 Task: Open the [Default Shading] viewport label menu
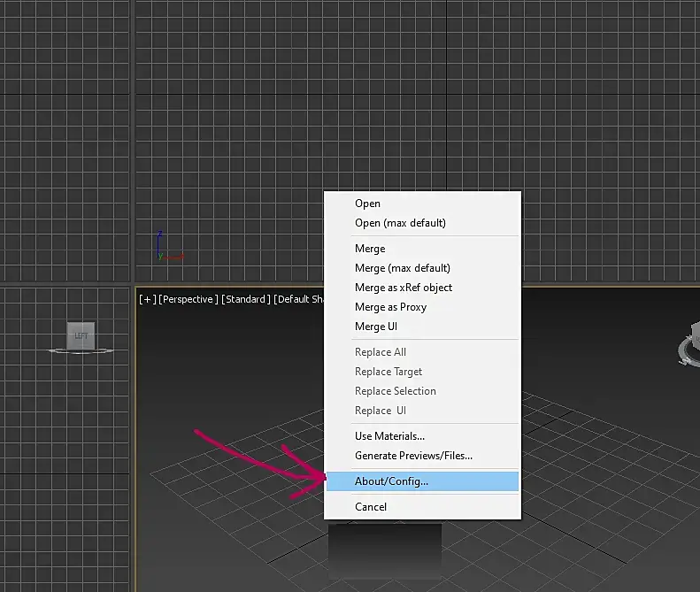(x=298, y=299)
